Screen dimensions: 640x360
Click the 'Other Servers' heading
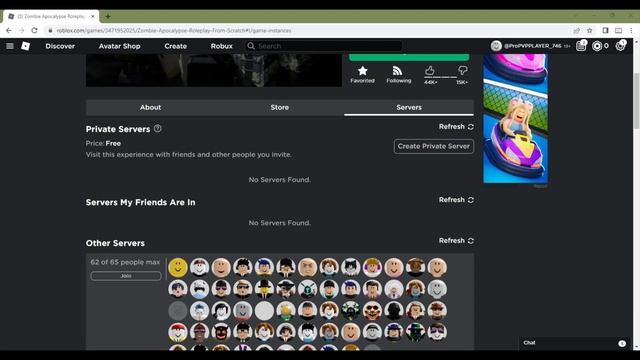[115, 243]
